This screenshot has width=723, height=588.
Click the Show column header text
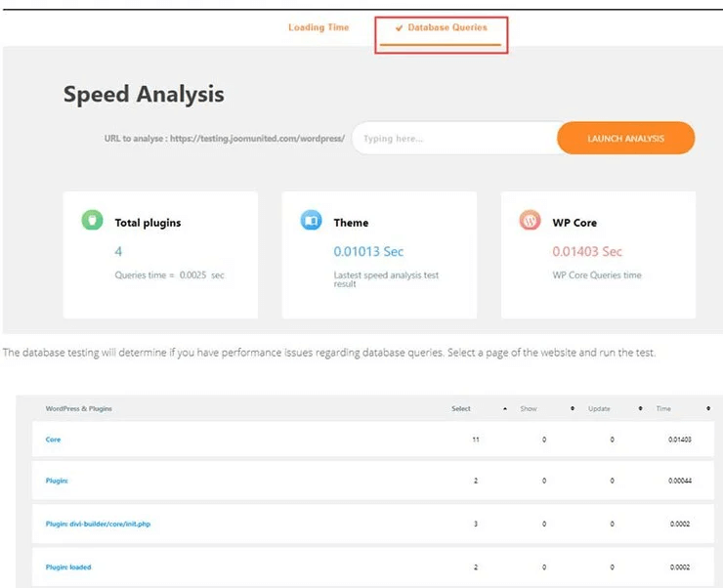pos(529,408)
